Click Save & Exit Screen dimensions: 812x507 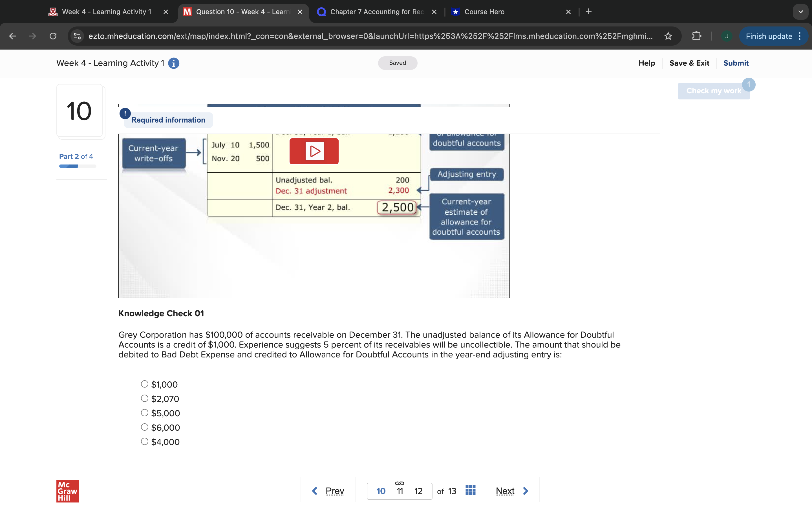tap(689, 63)
